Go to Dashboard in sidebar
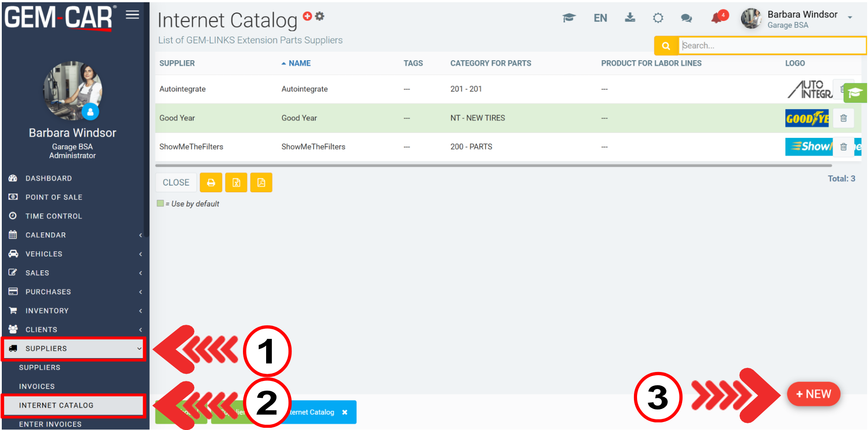Screen dimensions: 868x430 pyautogui.click(x=49, y=178)
